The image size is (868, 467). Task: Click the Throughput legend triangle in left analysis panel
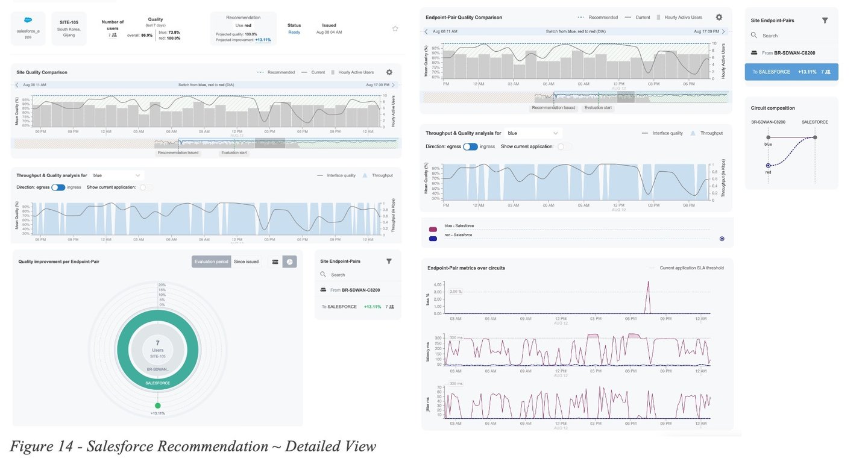365,175
